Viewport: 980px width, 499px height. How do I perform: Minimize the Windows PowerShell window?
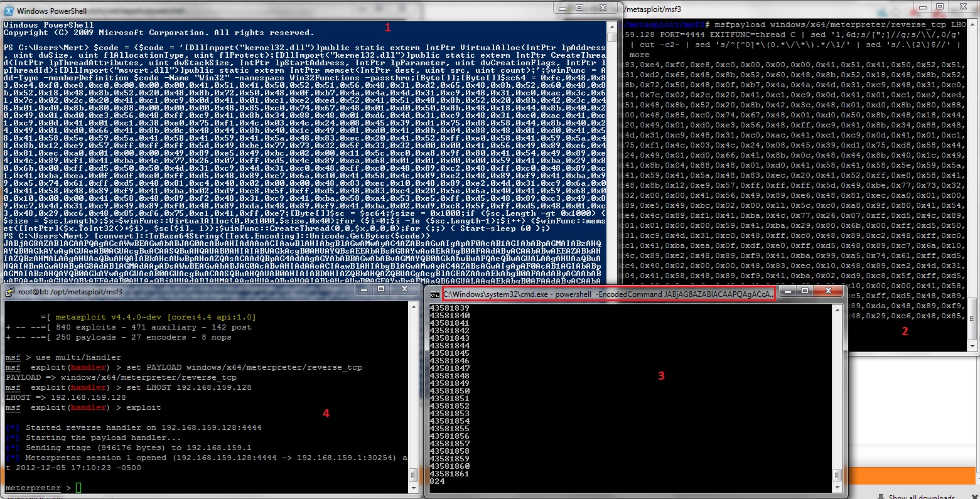pyautogui.click(x=561, y=8)
